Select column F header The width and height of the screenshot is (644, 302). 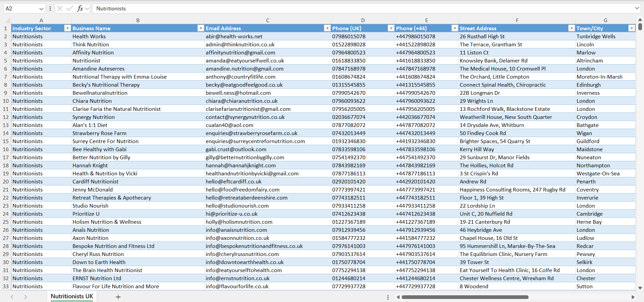pos(517,20)
